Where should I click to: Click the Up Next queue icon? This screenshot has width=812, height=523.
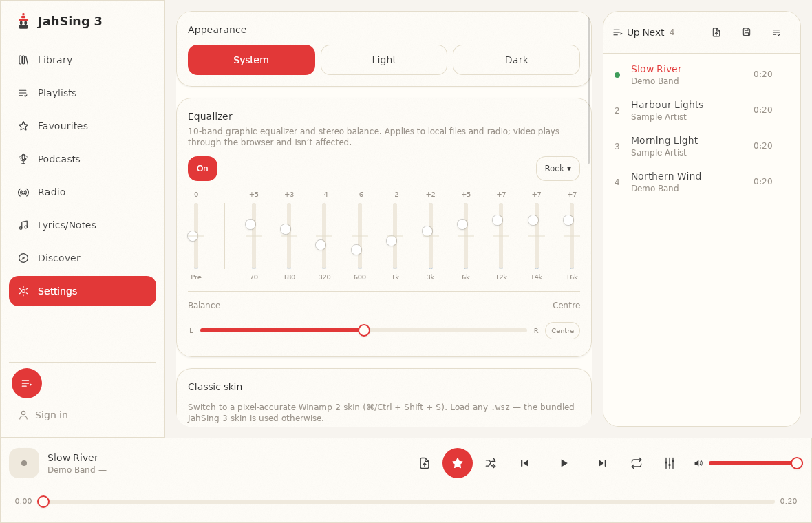pos(617,32)
